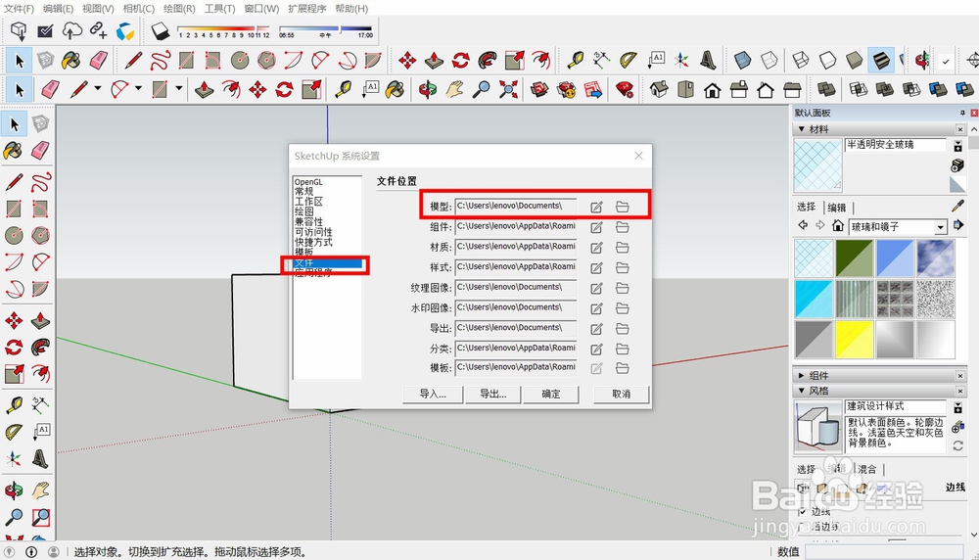Image resolution: width=979 pixels, height=560 pixels.
Task: Select the 文件 category in settings list
Action: pyautogui.click(x=328, y=263)
